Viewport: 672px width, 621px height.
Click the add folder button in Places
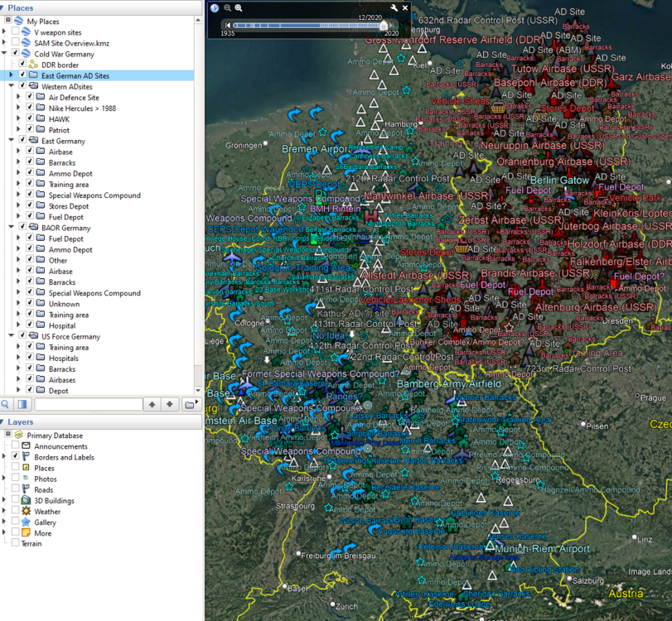191,404
